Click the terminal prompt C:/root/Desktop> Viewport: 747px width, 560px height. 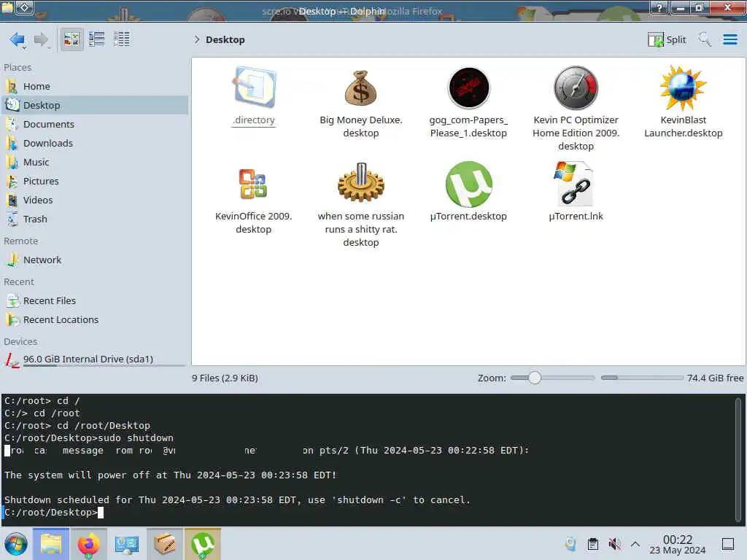tap(50, 513)
